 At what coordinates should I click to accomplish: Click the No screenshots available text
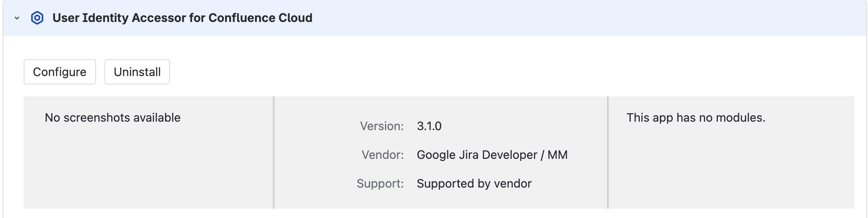tap(113, 117)
